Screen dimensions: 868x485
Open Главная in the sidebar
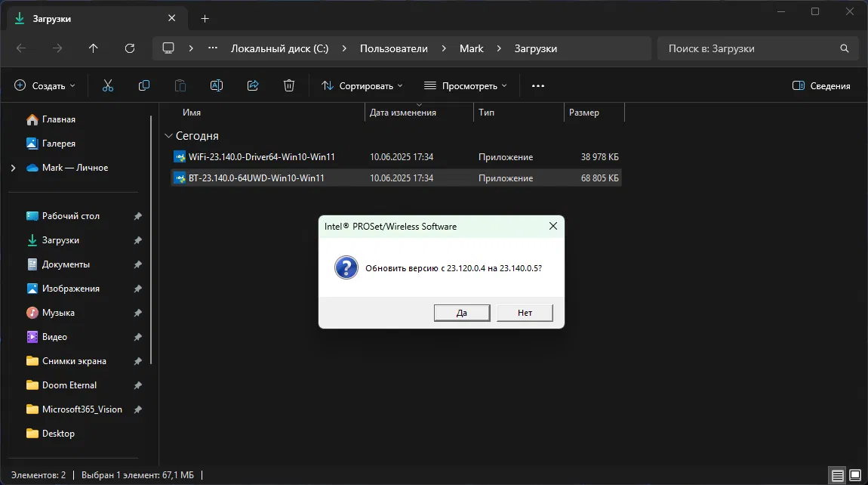[58, 119]
